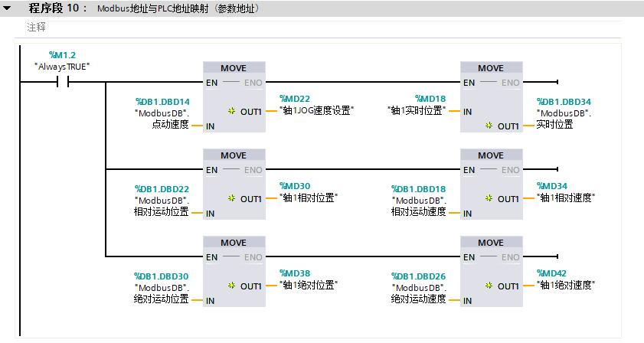
Task: Select the %DB1.DBD34 output operand
Action: pos(564,102)
